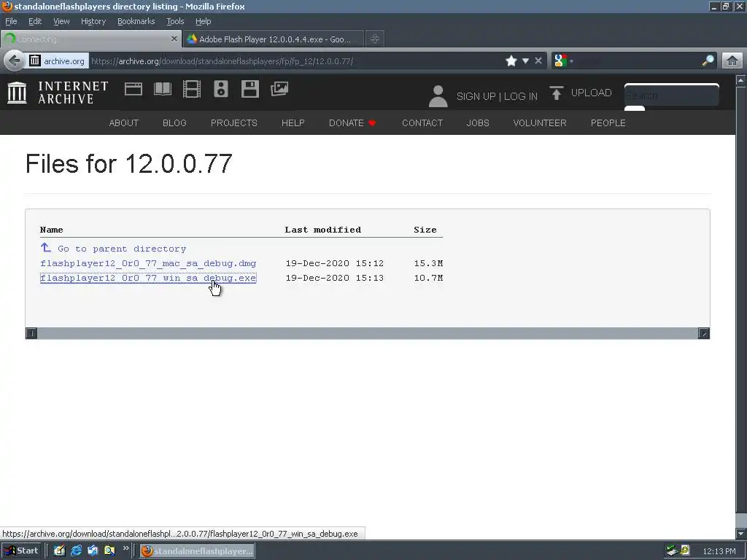The height and width of the screenshot is (560, 747).
Task: Open the JOBS link
Action: [478, 122]
